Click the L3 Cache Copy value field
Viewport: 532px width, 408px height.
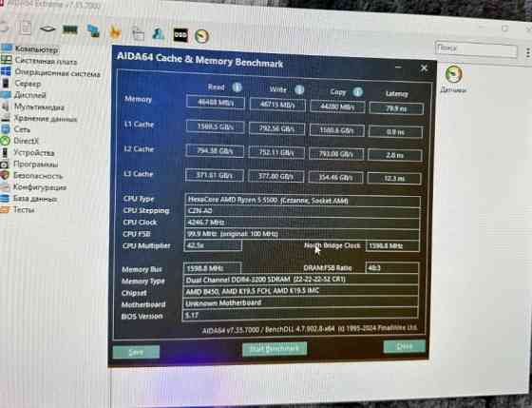[x=335, y=177]
